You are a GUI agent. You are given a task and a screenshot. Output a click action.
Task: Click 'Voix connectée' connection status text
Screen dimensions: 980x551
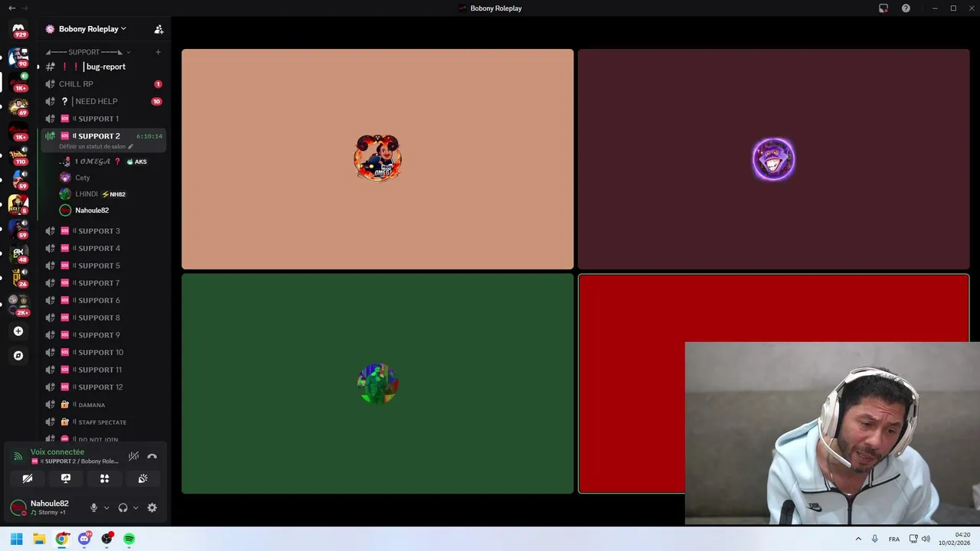pyautogui.click(x=57, y=452)
